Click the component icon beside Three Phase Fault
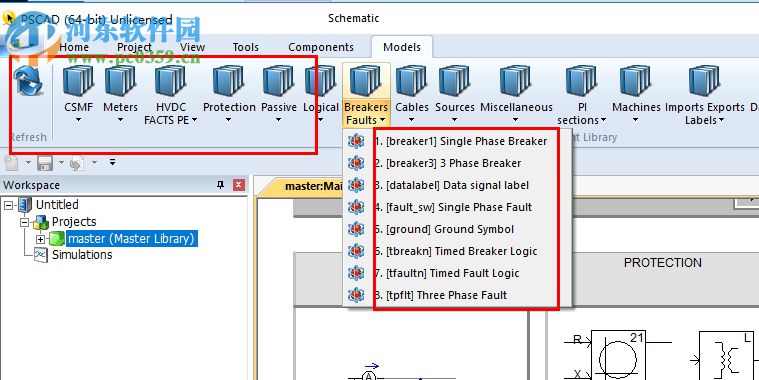The width and height of the screenshot is (759, 380). coord(356,295)
